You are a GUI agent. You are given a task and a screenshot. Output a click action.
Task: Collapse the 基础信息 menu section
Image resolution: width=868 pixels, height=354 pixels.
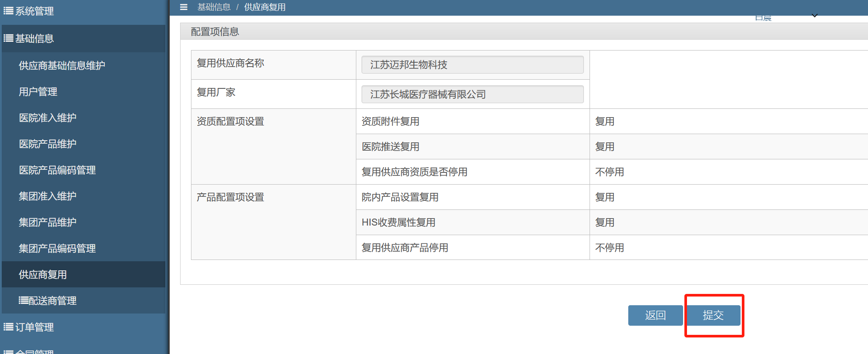point(84,38)
